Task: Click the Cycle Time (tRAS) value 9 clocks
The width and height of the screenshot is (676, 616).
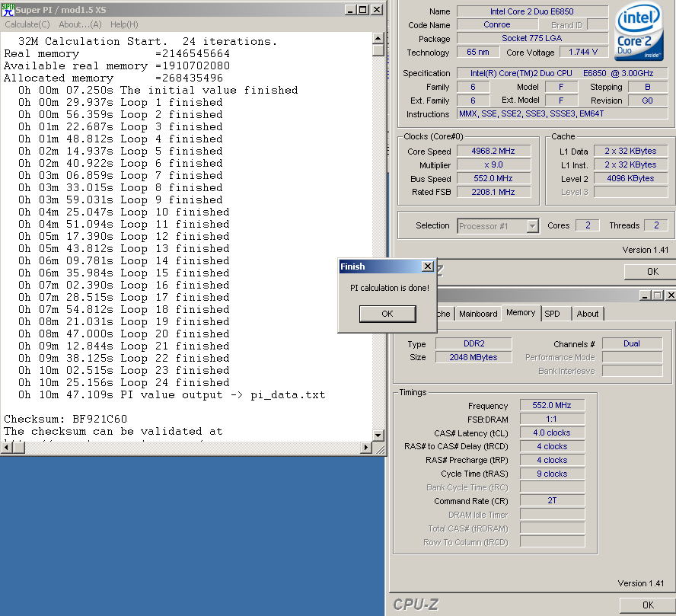Action: (x=552, y=474)
